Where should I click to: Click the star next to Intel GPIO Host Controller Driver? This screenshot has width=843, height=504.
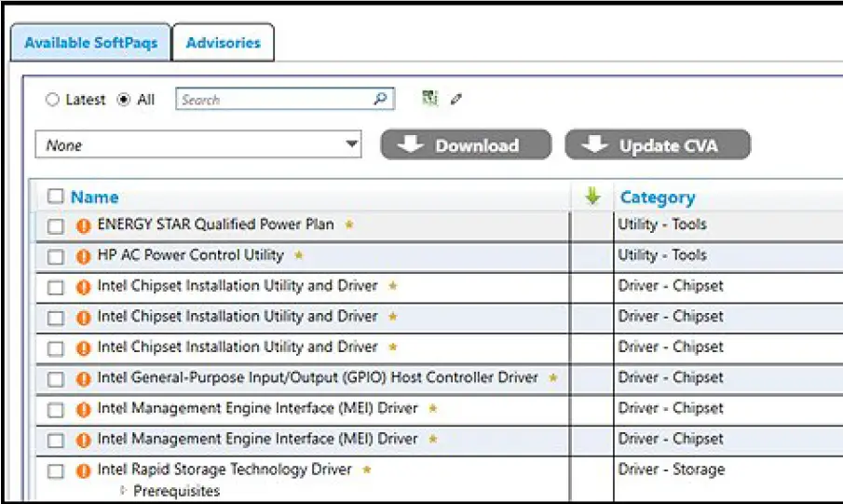coord(552,377)
